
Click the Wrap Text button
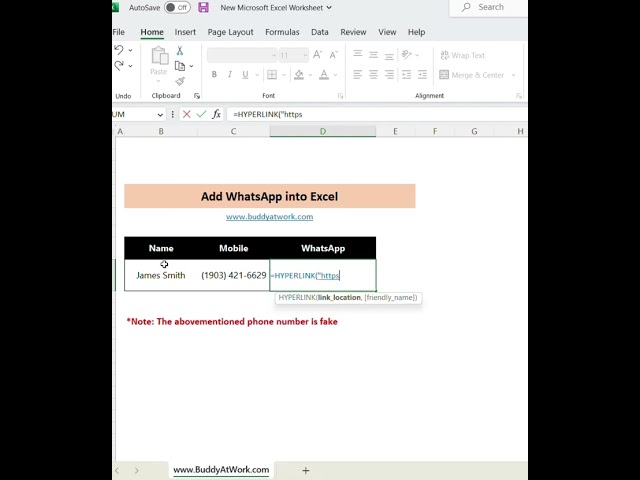click(x=462, y=55)
